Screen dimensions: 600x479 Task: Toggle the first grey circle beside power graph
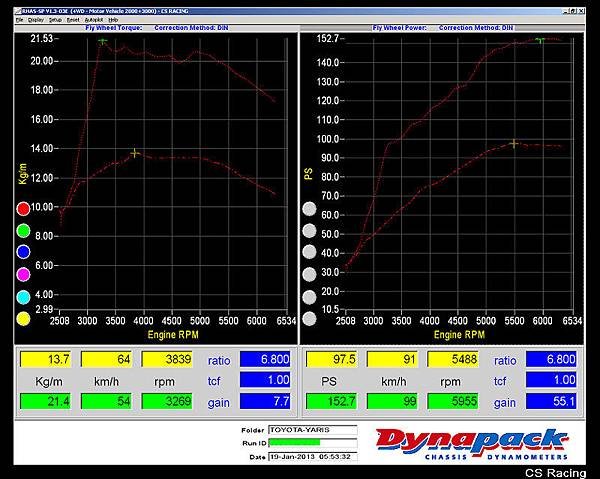coord(309,209)
